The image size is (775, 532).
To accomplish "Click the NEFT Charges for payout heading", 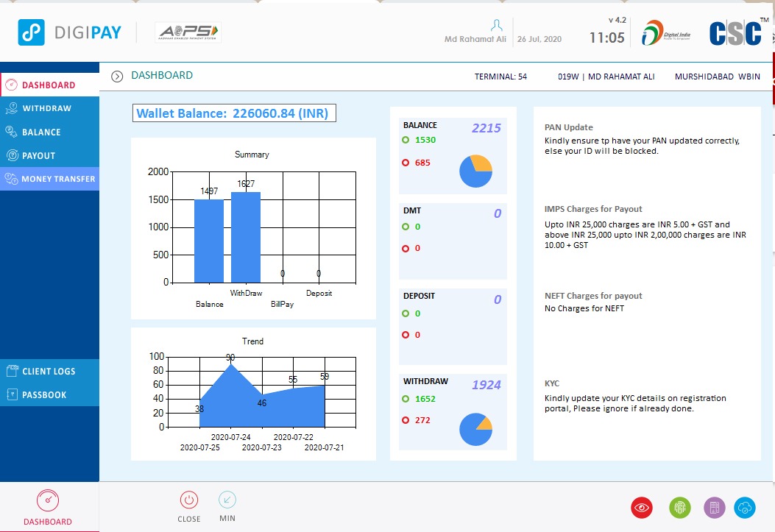I will [x=593, y=295].
